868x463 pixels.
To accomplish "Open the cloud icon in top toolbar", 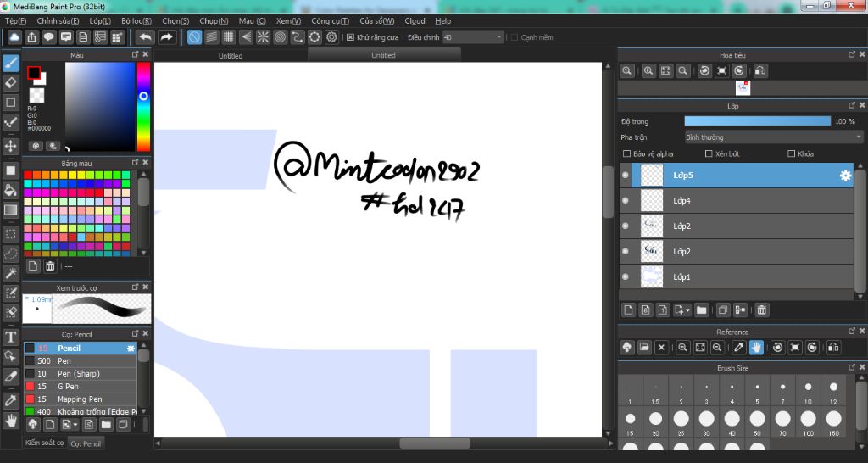I will 14,37.
